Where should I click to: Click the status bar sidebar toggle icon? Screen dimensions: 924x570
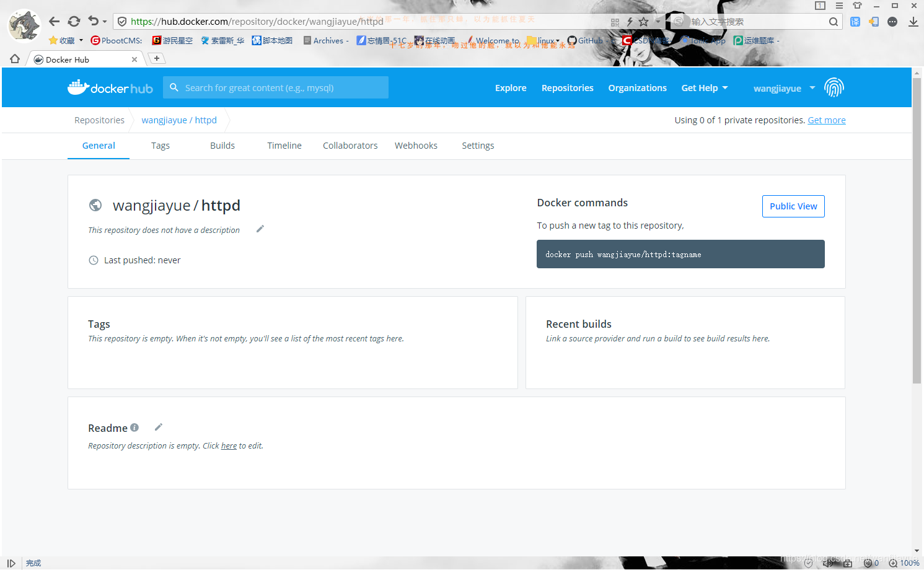pos(11,563)
